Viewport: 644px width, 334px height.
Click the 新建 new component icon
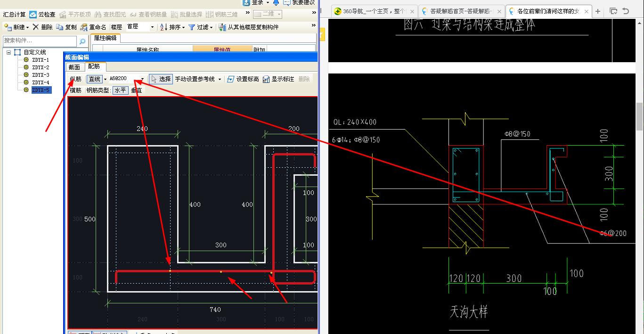tap(8, 27)
